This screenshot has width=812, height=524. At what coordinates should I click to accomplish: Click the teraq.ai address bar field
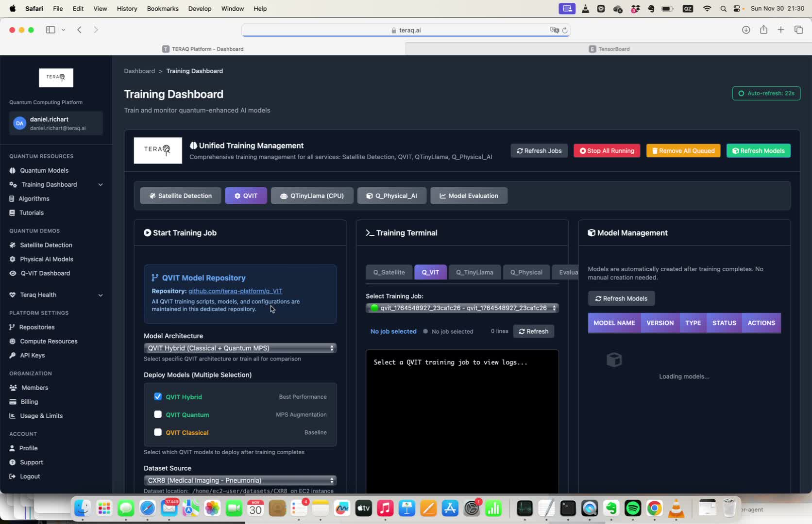(406, 30)
